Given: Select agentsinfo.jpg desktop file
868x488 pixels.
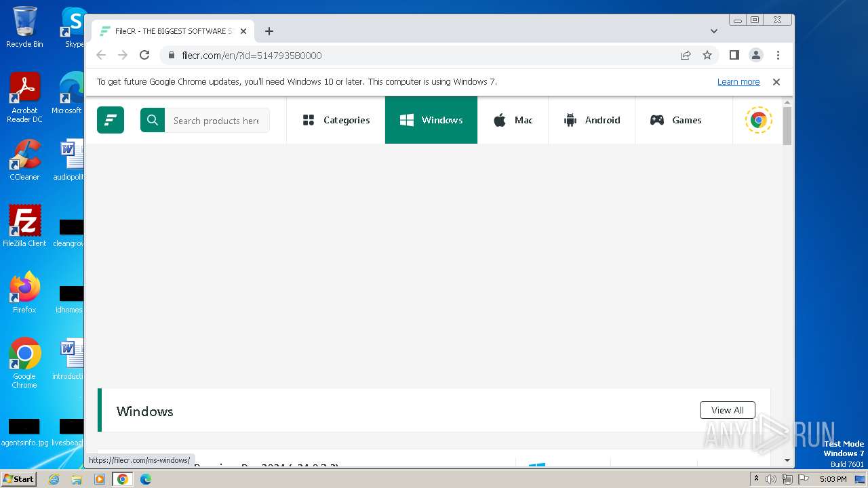Looking at the screenshot, I should point(24,432).
